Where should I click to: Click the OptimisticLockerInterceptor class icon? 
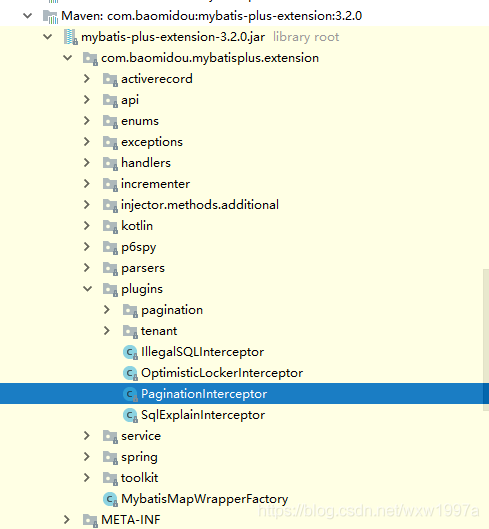pyautogui.click(x=130, y=373)
